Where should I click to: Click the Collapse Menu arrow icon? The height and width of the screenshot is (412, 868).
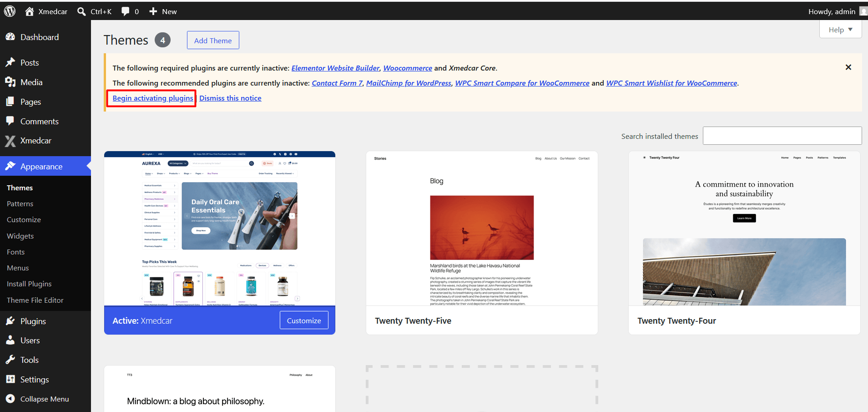[10, 399]
